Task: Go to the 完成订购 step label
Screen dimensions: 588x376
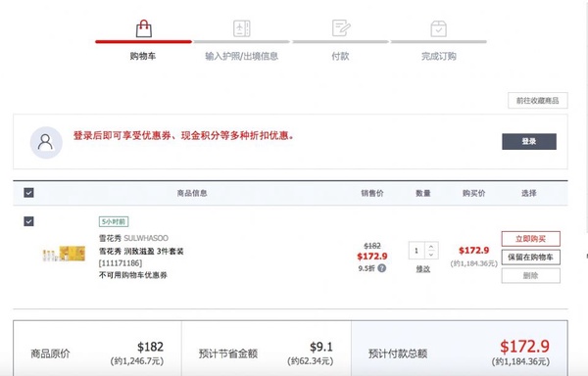Action: [439, 56]
